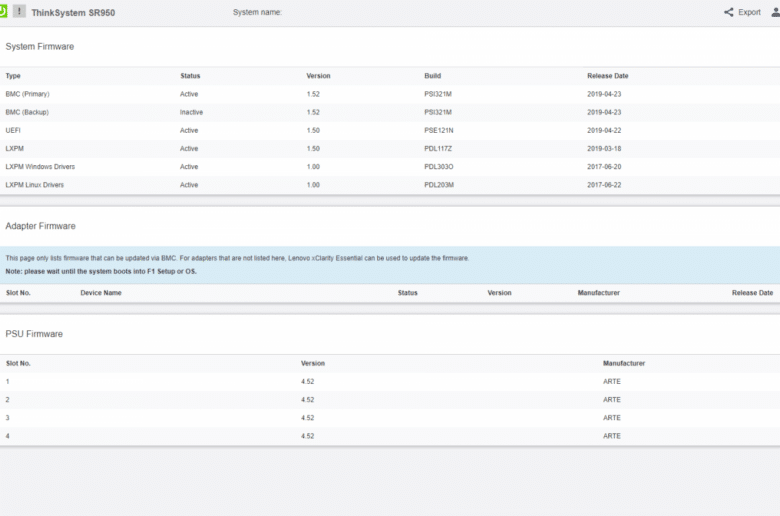Open the user account icon
Image resolution: width=780 pixels, height=516 pixels.
(x=776, y=12)
